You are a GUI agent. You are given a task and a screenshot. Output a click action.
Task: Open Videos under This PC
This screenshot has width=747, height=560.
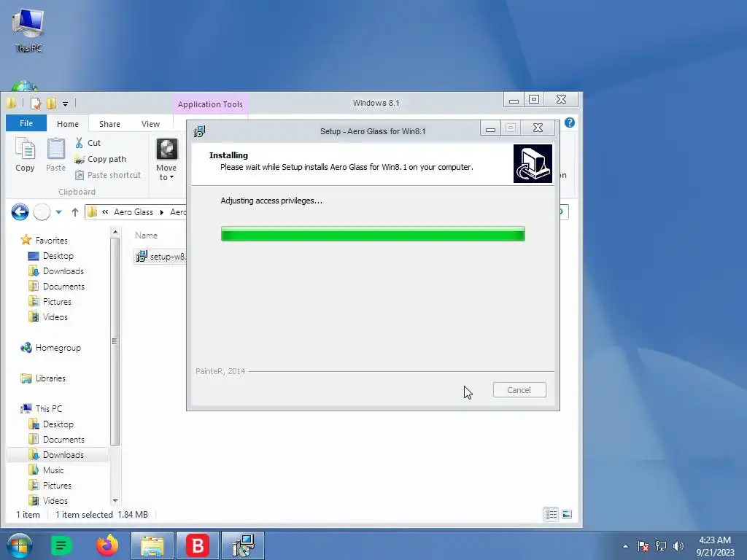48,500
